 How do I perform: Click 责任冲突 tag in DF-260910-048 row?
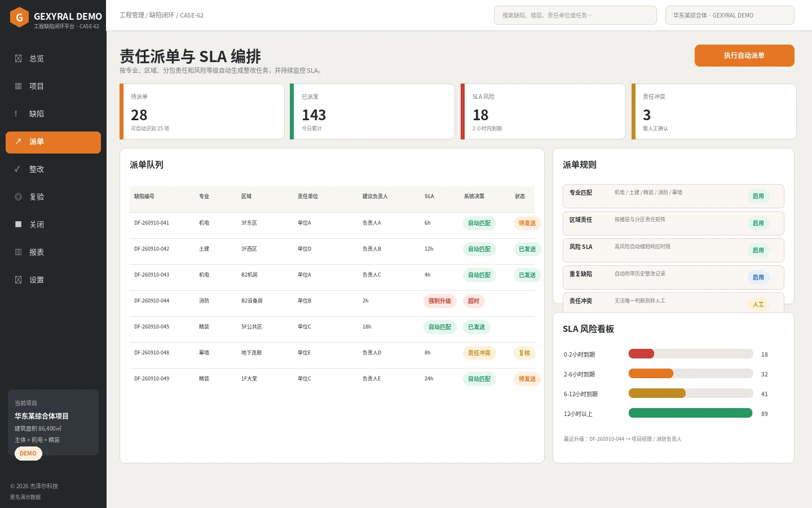click(x=479, y=353)
